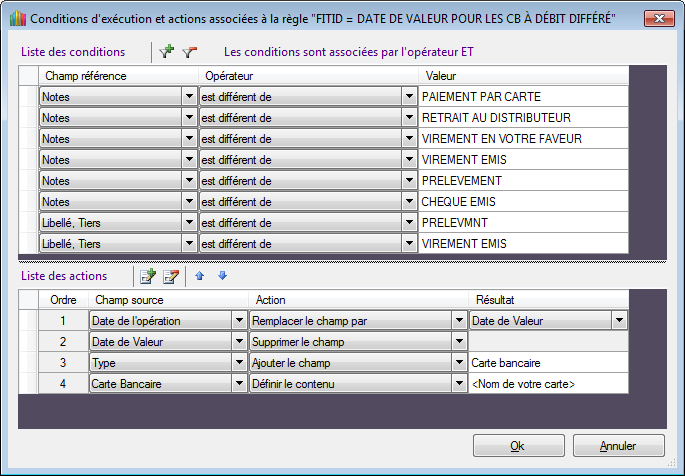Click the Nom de votre carte field

[547, 384]
